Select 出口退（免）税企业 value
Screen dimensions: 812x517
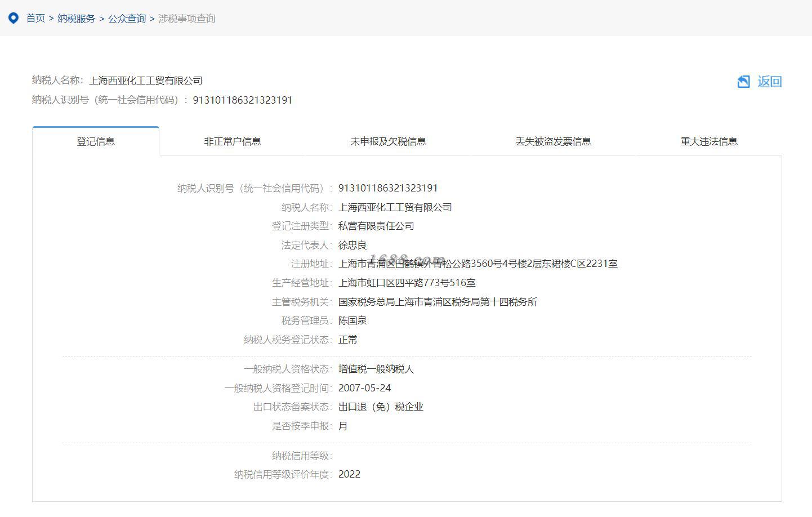pos(381,407)
